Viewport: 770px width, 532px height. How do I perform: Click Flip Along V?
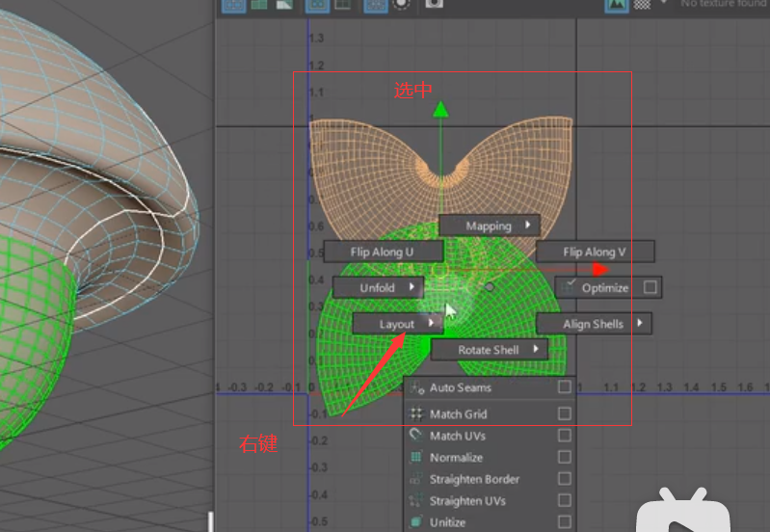[x=595, y=252]
